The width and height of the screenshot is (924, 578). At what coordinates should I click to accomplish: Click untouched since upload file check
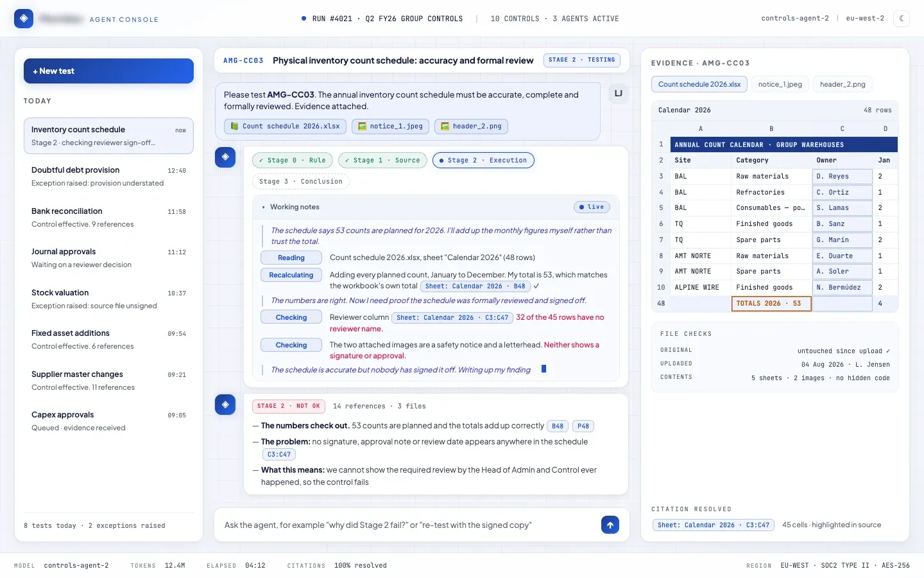(x=843, y=351)
